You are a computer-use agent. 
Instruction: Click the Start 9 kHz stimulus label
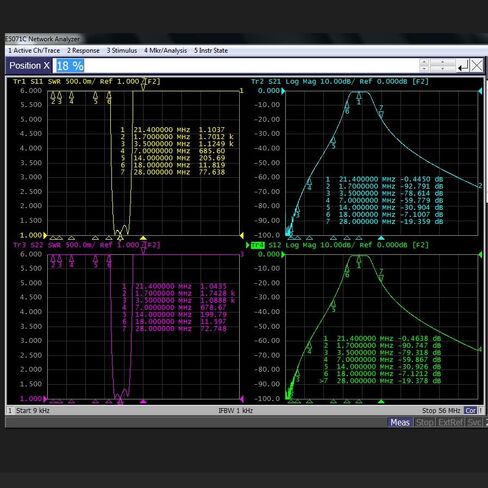(33, 411)
